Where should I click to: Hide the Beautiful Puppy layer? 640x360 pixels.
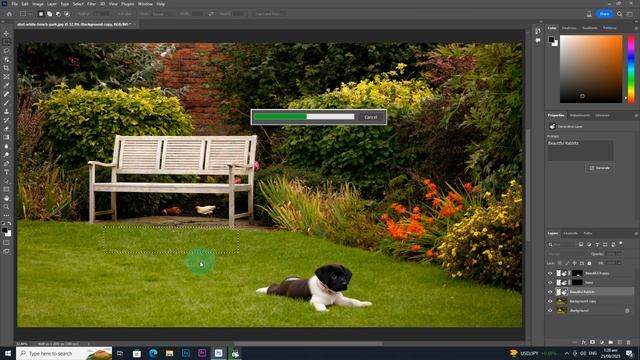point(550,273)
